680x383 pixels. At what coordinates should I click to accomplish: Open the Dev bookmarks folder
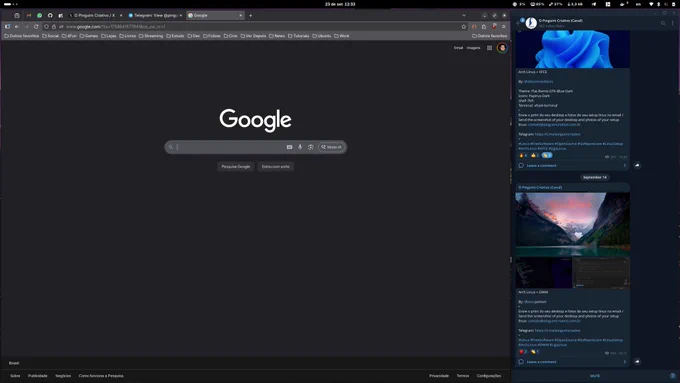click(x=194, y=36)
